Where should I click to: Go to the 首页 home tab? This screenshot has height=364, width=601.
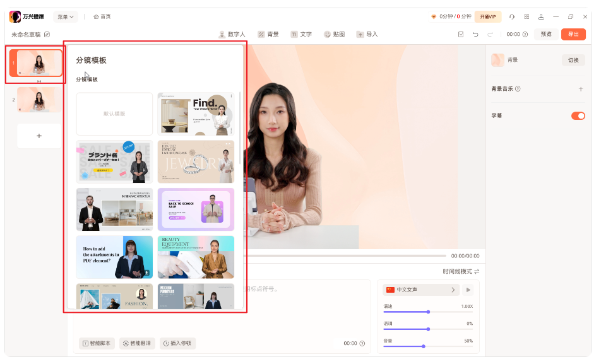[101, 16]
